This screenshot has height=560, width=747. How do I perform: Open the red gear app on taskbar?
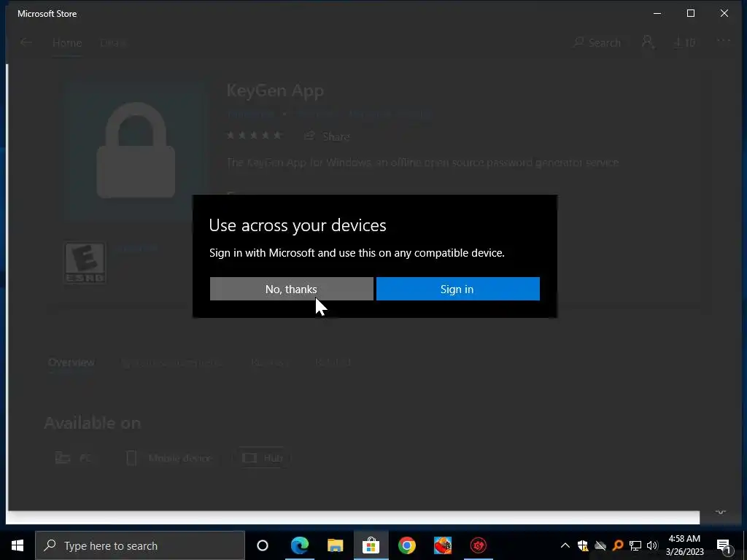(479, 545)
